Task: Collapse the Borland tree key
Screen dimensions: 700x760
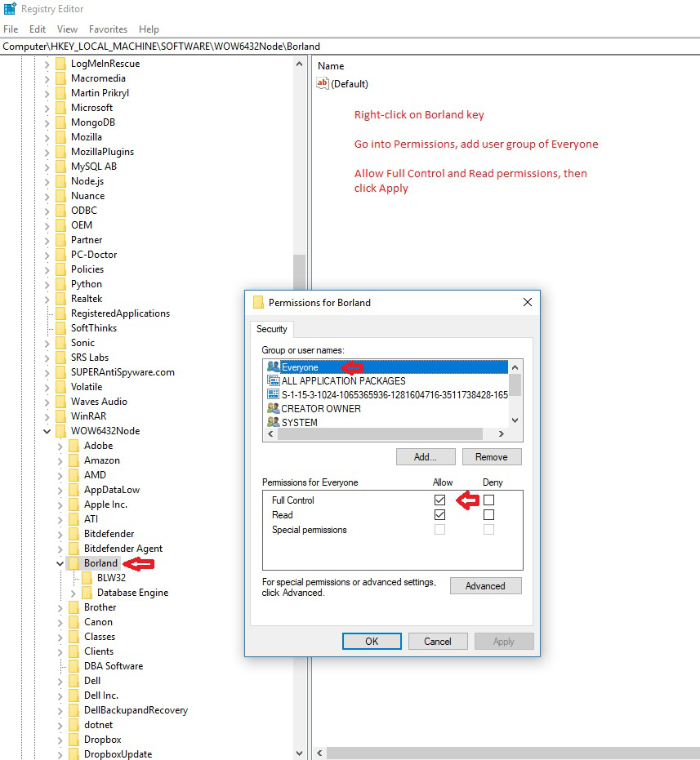Action: pyautogui.click(x=60, y=563)
